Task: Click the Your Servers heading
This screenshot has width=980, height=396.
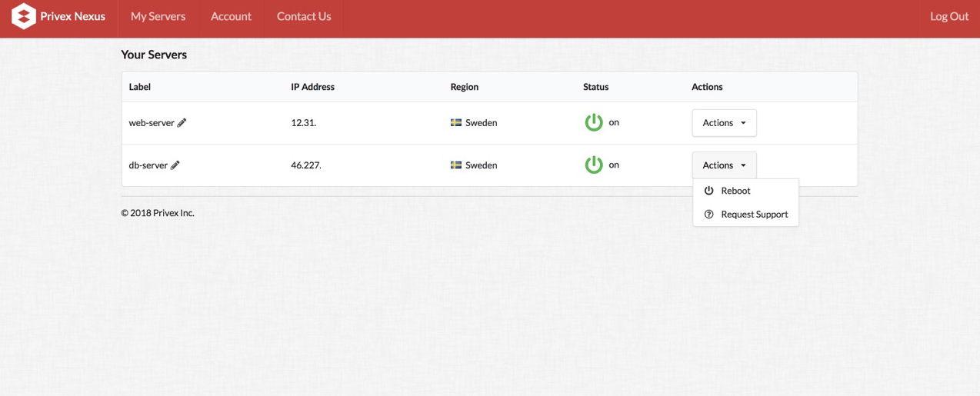Action: click(x=154, y=55)
